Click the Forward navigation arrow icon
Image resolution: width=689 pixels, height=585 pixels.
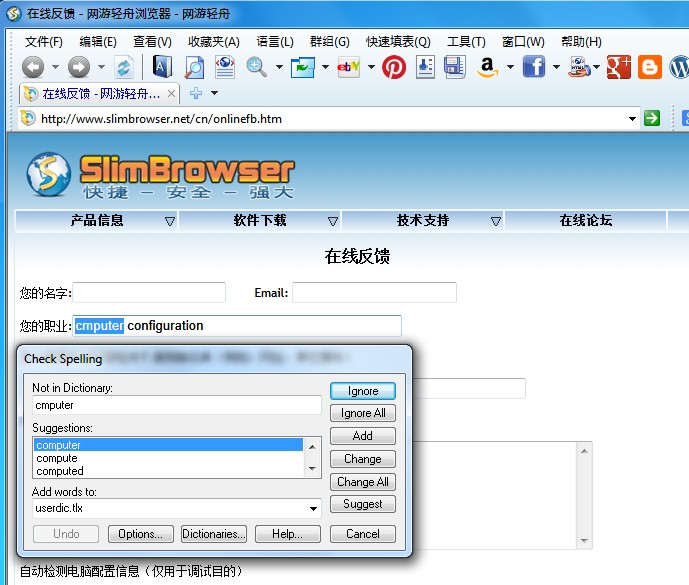point(79,67)
